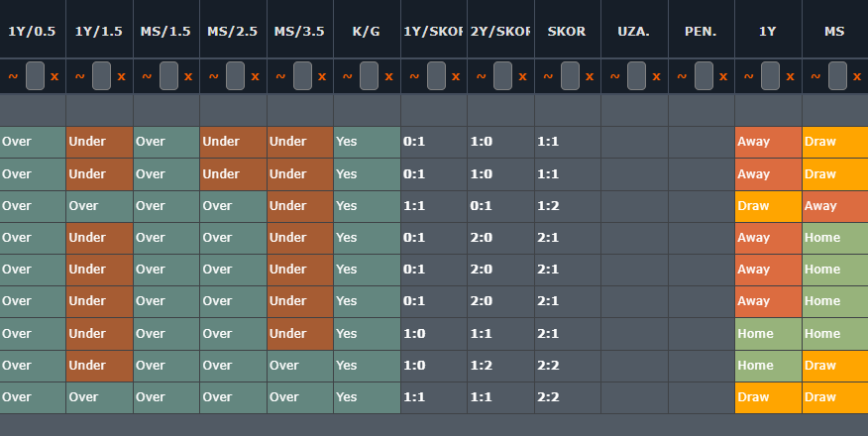Clear the 1Y/SKOR filter with its x icon
The image size is (868, 436).
click(x=456, y=76)
